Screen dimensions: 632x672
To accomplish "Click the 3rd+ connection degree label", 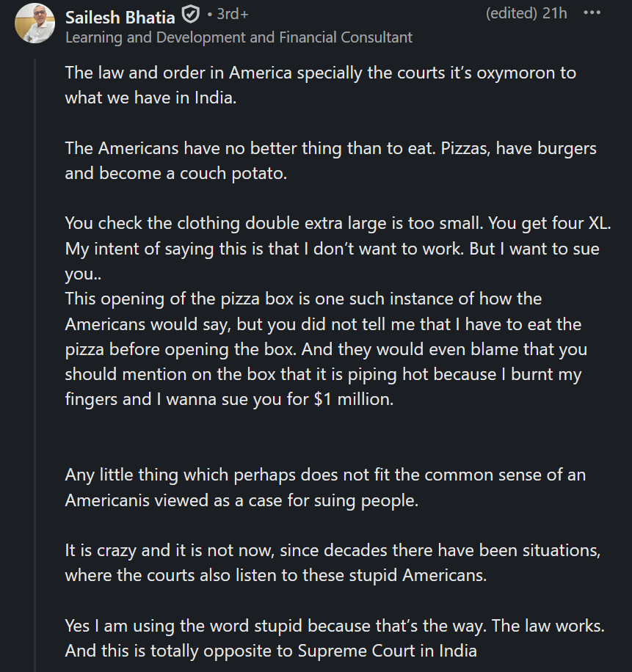I will click(230, 15).
